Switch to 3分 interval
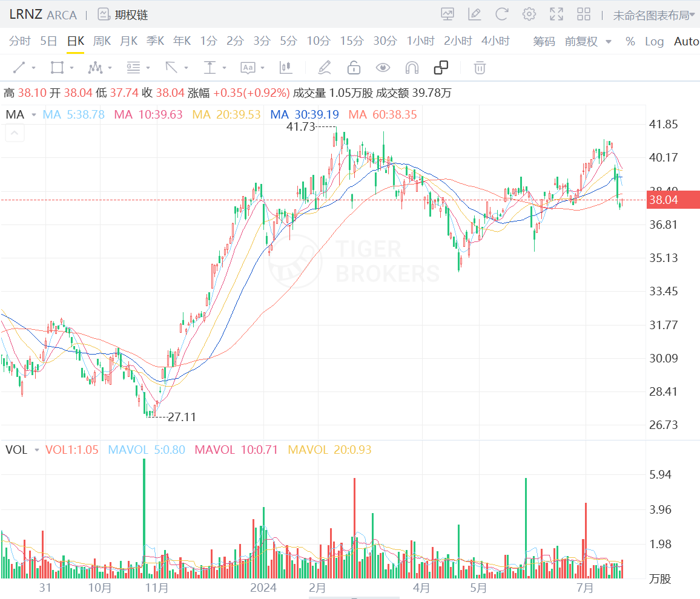Image resolution: width=700 pixels, height=599 pixels. (262, 41)
